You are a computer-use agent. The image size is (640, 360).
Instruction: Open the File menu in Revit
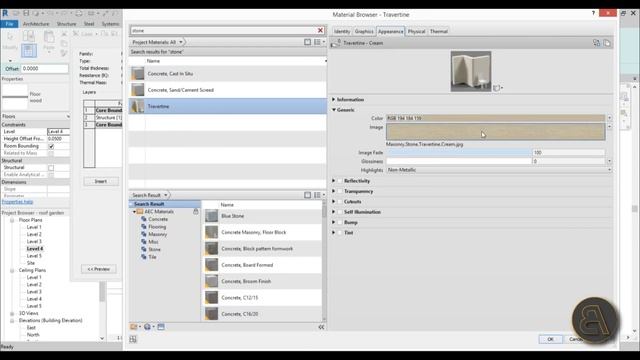coord(9,24)
